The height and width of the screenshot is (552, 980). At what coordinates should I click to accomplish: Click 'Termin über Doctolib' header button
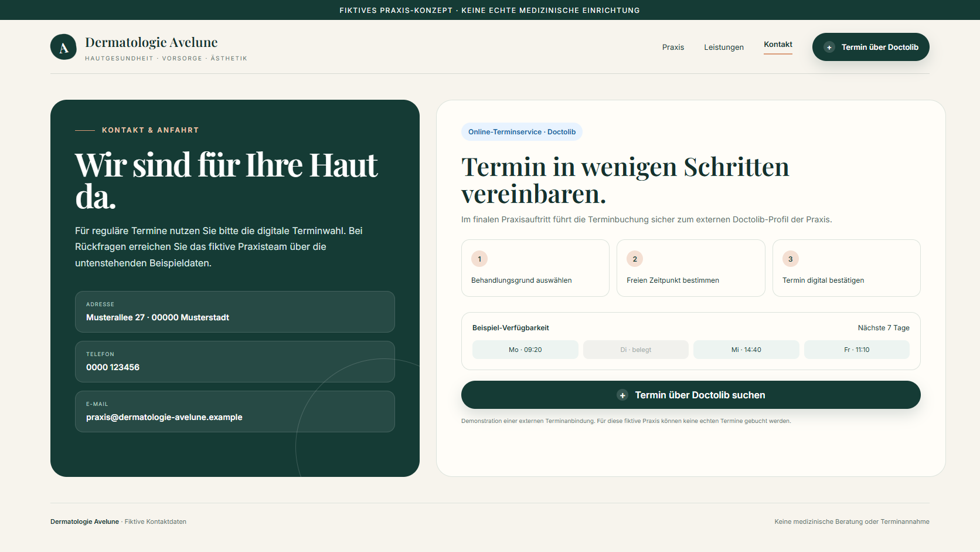(871, 47)
